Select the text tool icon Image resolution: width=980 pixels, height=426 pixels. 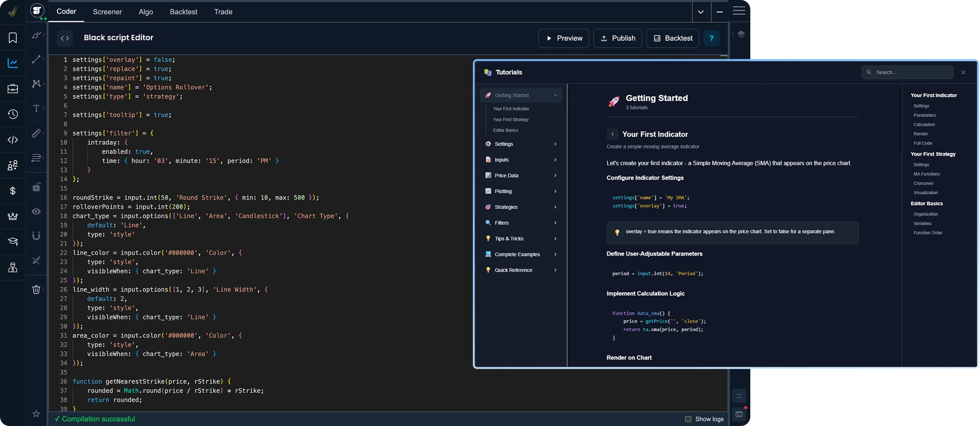36,109
